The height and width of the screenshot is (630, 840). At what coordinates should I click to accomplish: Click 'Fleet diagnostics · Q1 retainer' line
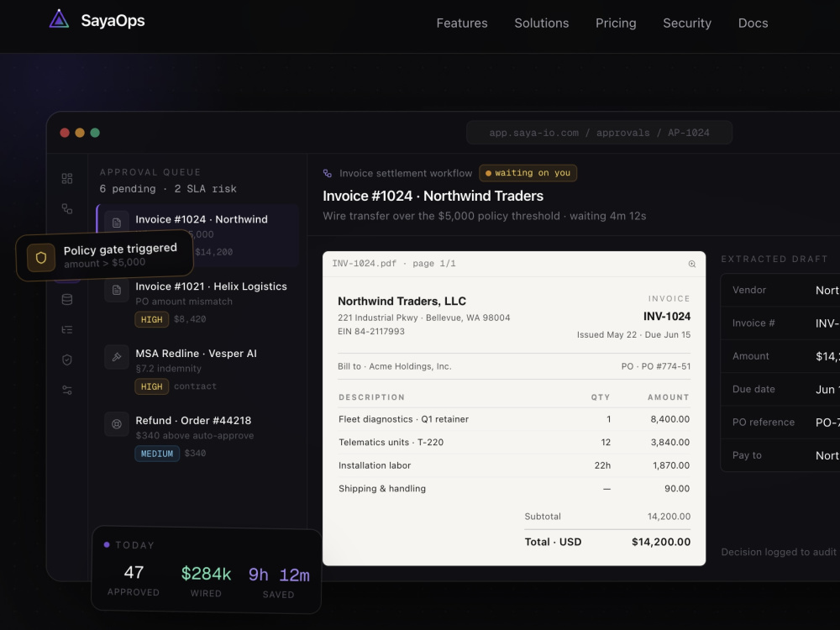(403, 419)
